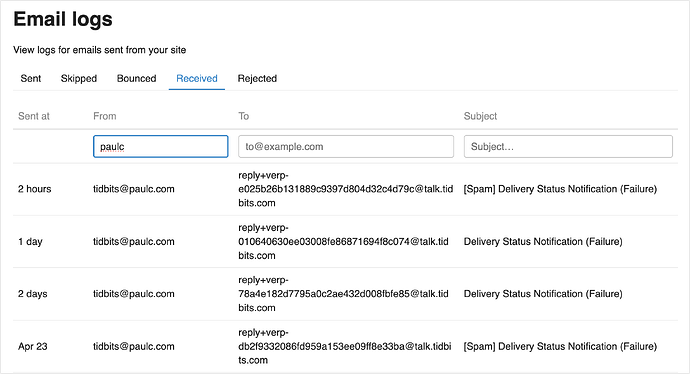
Task: Click the reply+verp-db2f9332 recipient address
Action: (345, 346)
